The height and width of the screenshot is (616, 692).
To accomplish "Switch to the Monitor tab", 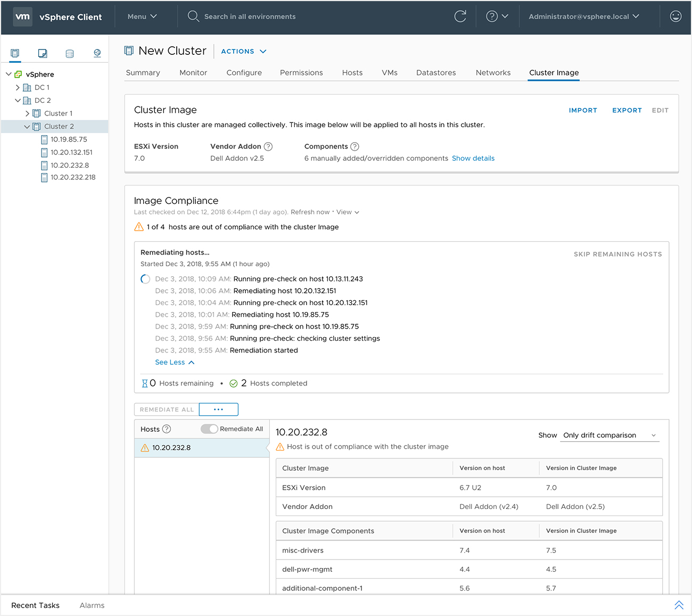I will pyautogui.click(x=193, y=72).
